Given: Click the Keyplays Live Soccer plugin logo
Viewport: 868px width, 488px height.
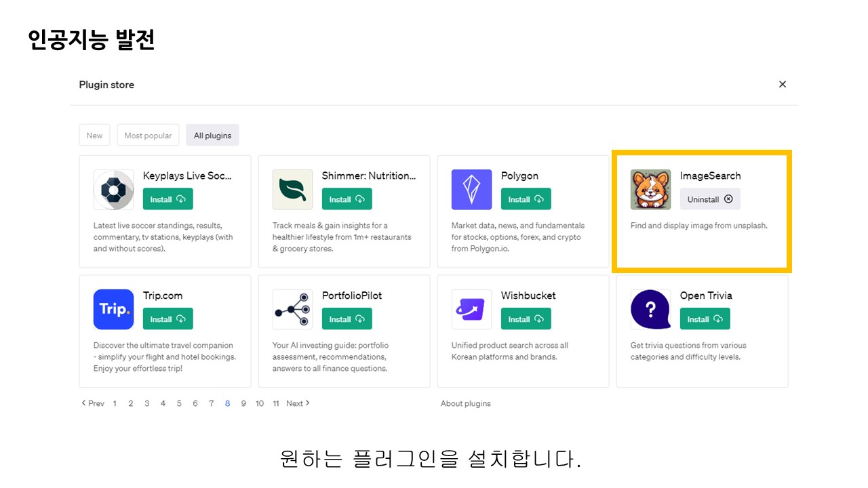Looking at the screenshot, I should coord(113,190).
